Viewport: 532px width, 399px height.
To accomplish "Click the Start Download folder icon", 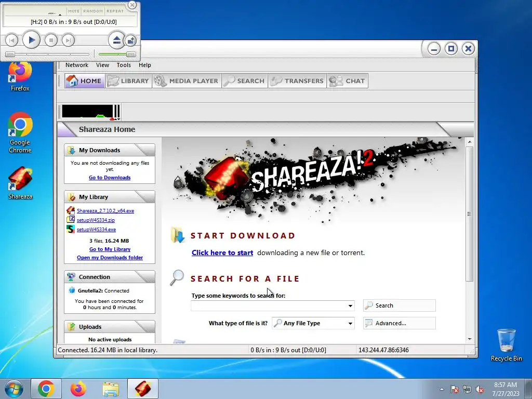I will 178,235.
